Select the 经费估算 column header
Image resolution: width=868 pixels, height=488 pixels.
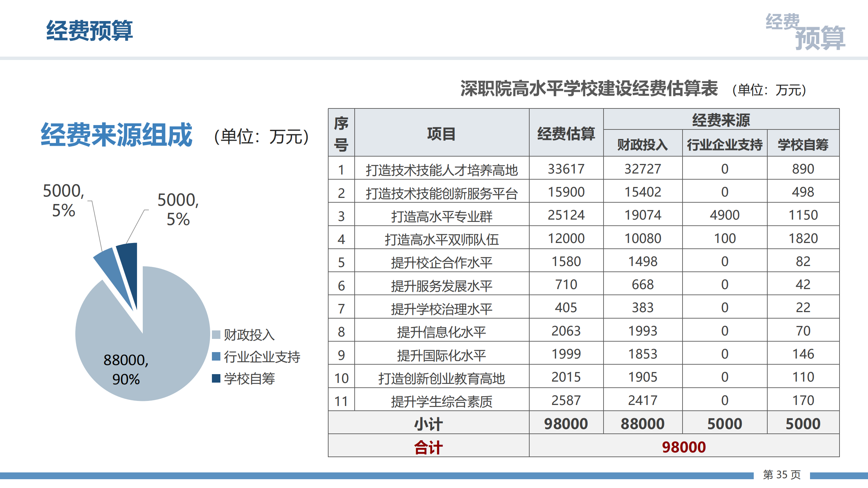click(566, 134)
